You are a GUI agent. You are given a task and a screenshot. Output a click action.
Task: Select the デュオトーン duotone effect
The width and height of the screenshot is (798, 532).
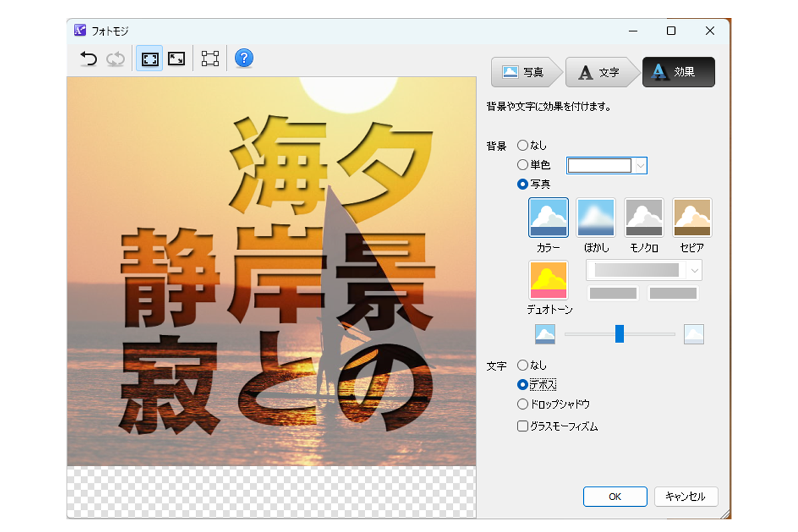tap(548, 280)
